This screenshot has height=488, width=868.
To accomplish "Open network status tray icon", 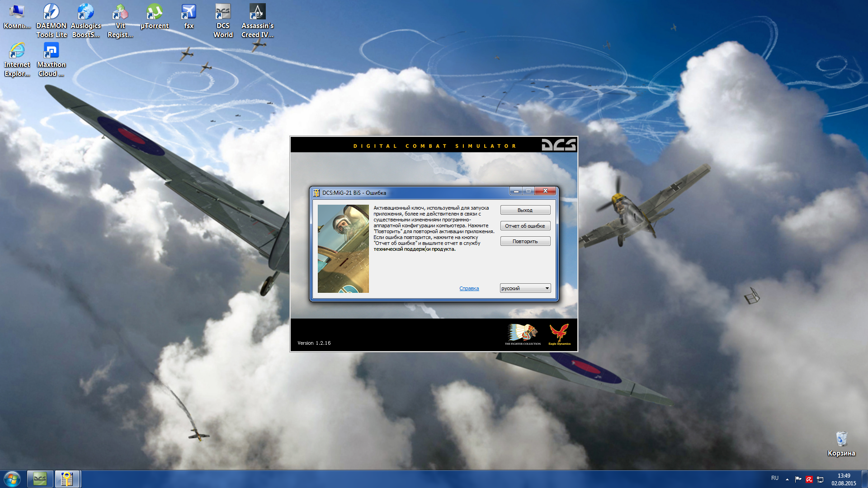I will click(820, 479).
